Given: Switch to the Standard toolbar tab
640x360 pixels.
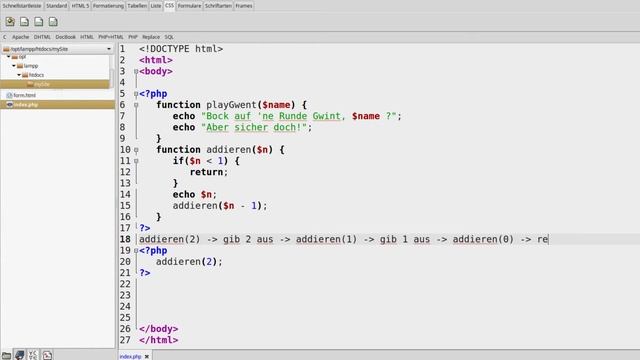Looking at the screenshot, I should tap(56, 6).
